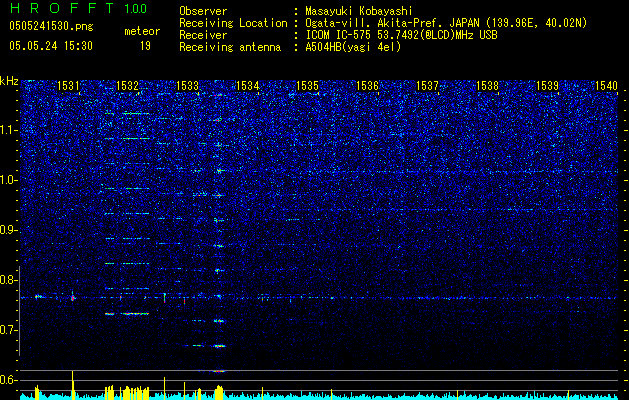Click the meteor count value 19

(x=145, y=46)
